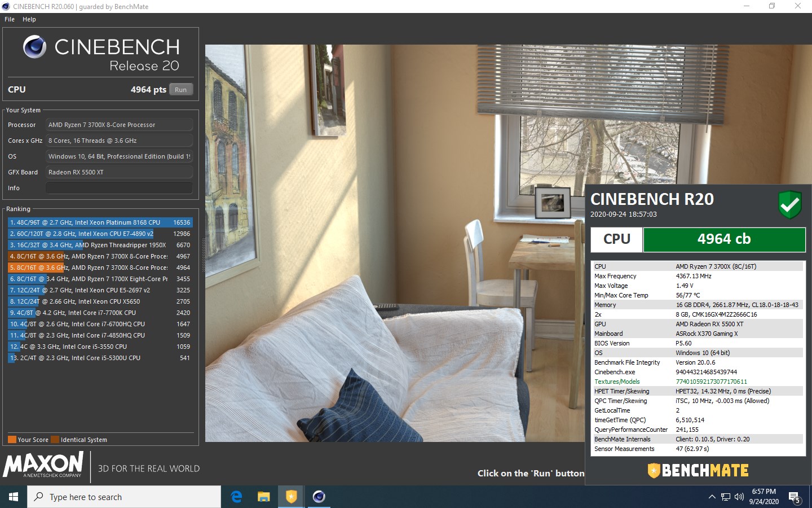The width and height of the screenshot is (812, 508).
Task: Click the Sensor Measurements value 47 (62.97 s)
Action: [692, 449]
